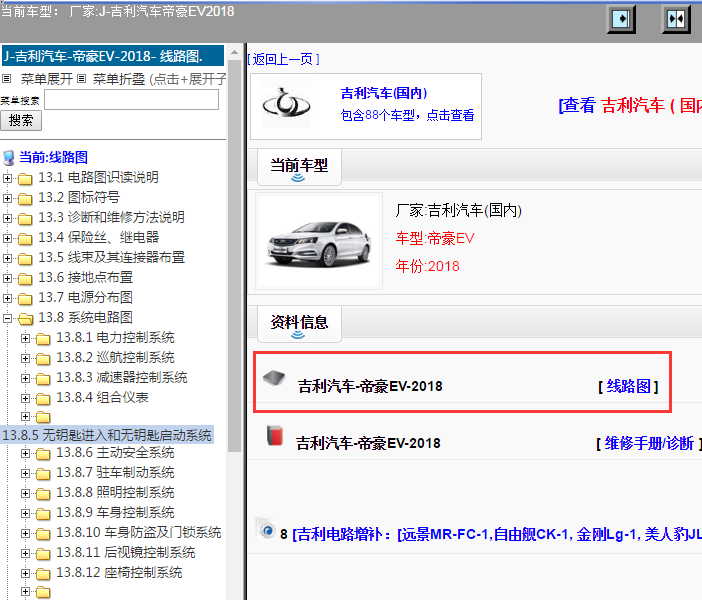The height and width of the screenshot is (600, 702).
Task: Expand 13.8.7 驻车制动系统 node
Action: click(26, 473)
